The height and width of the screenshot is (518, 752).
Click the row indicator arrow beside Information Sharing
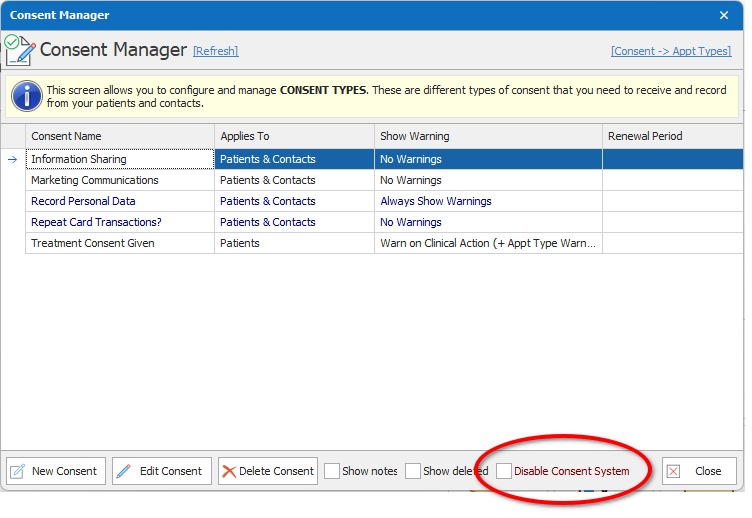click(x=13, y=159)
